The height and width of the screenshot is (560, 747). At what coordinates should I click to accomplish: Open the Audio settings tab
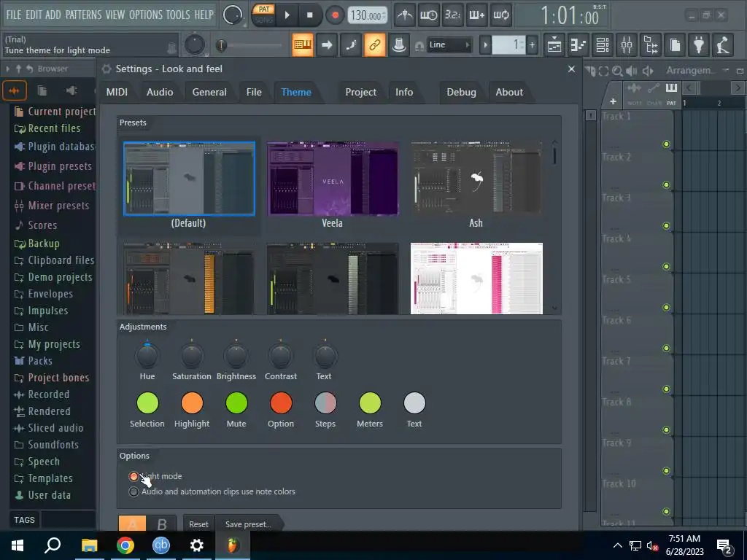[160, 93]
